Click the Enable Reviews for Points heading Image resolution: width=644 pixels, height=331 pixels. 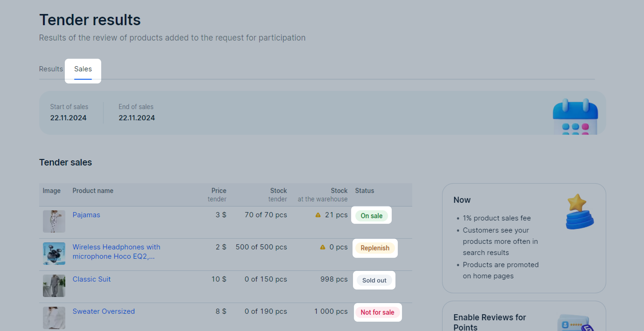tap(489, 322)
